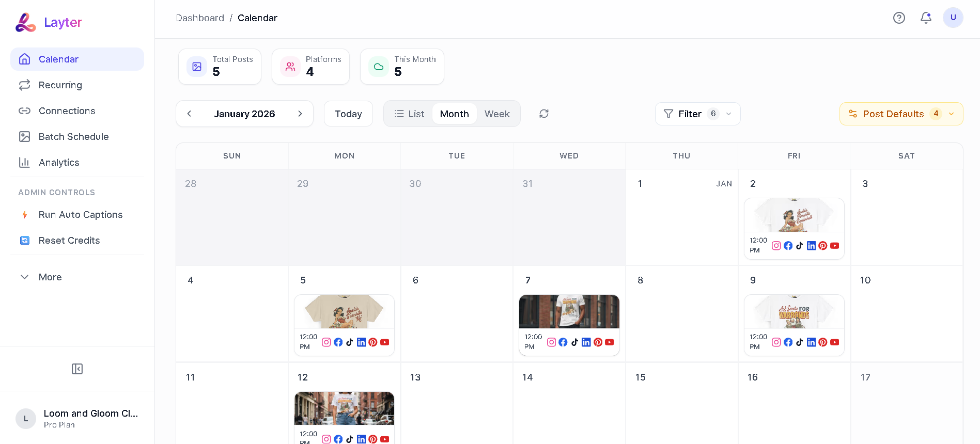Open the January 2 post thumbnail
Viewport: 980px width, 444px height.
coord(794,215)
